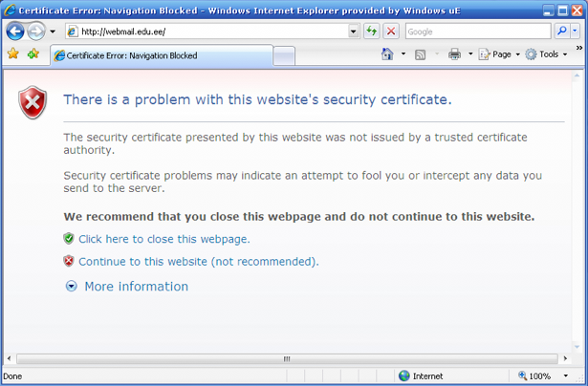The image size is (588, 386).
Task: Minimize the Internet Explorer window
Action: click(549, 11)
